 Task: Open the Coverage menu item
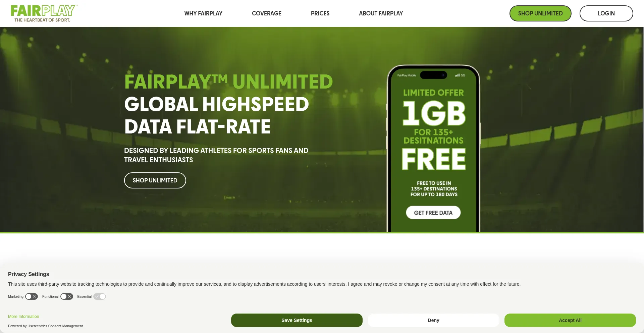[267, 13]
